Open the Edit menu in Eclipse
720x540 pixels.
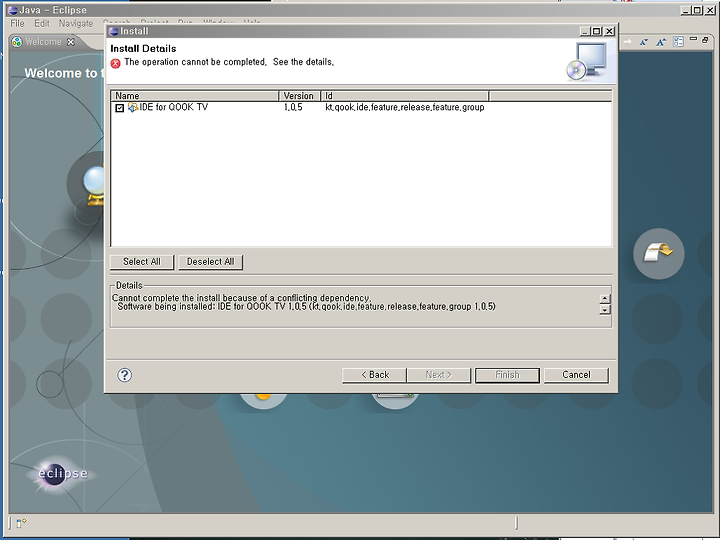[x=41, y=23]
